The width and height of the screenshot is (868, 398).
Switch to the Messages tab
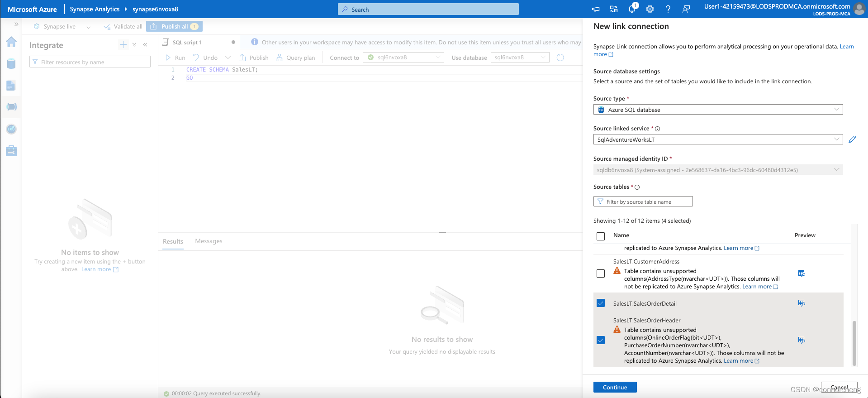209,241
